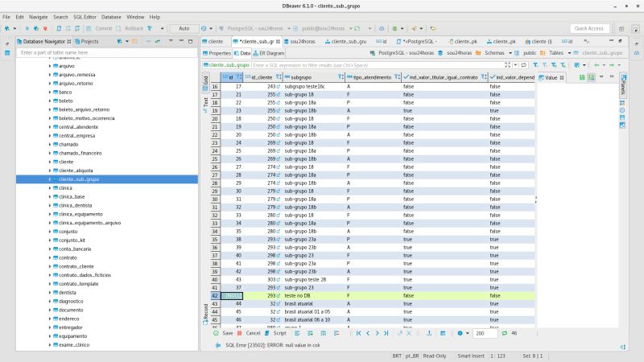Click the red Cancel changes icon

coord(239,333)
